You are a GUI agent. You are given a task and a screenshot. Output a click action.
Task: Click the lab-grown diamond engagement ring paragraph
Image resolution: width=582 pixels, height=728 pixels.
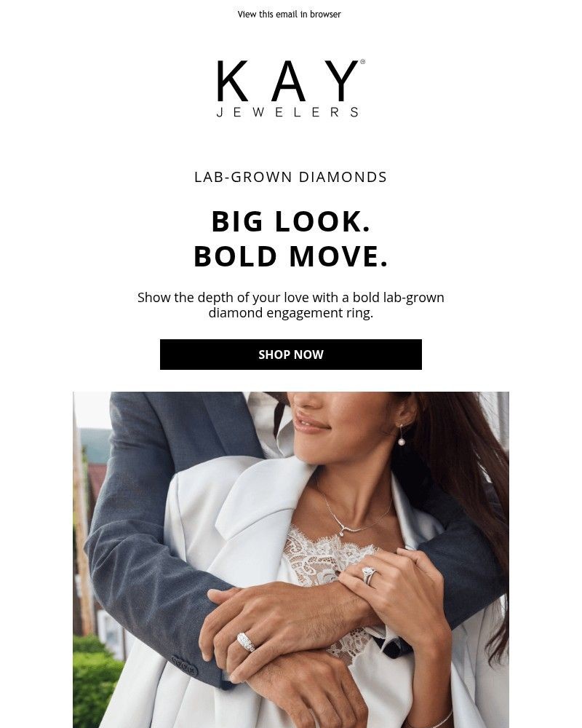pos(290,305)
